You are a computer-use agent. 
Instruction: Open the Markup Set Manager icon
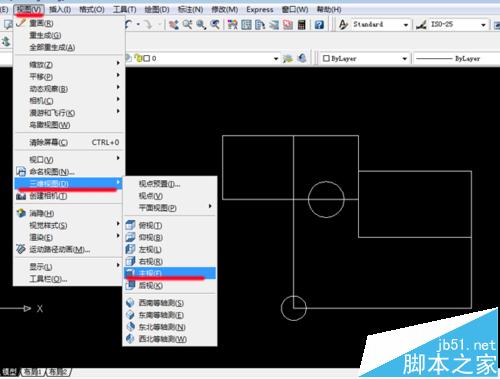click(288, 24)
